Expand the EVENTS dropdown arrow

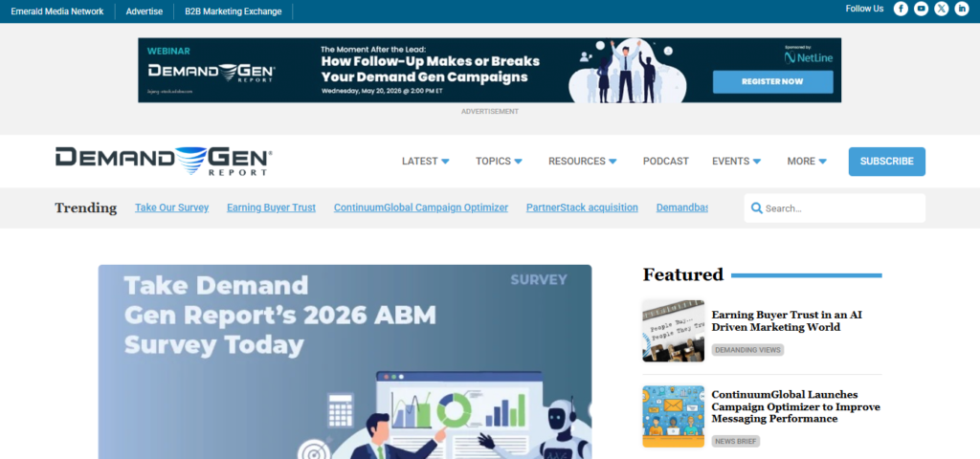coord(757,161)
